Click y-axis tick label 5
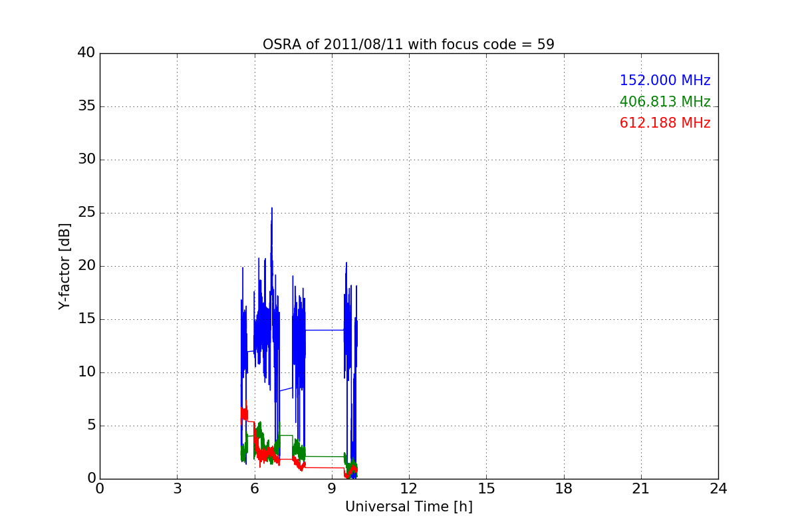798x532 pixels. pyautogui.click(x=90, y=426)
